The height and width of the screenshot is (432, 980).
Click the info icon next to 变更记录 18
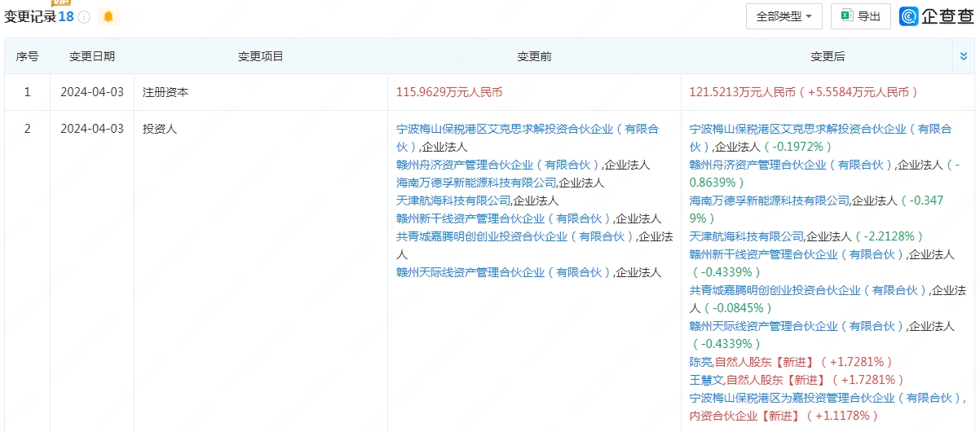click(x=84, y=17)
